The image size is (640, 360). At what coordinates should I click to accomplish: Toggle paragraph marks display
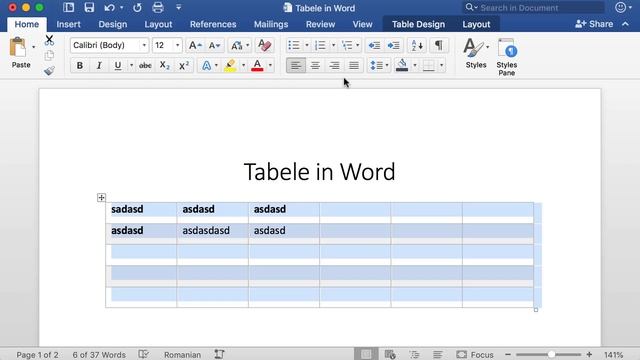[x=439, y=45]
